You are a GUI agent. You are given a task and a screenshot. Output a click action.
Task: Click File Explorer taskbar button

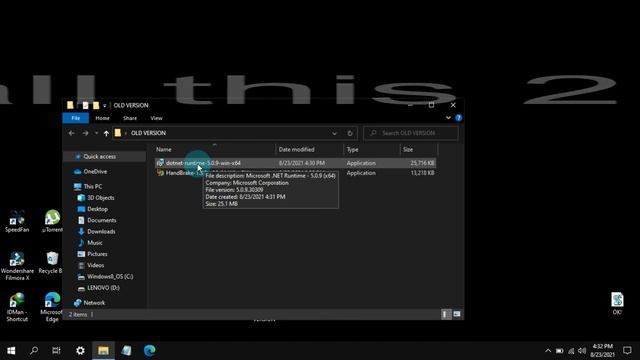pyautogui.click(x=103, y=350)
